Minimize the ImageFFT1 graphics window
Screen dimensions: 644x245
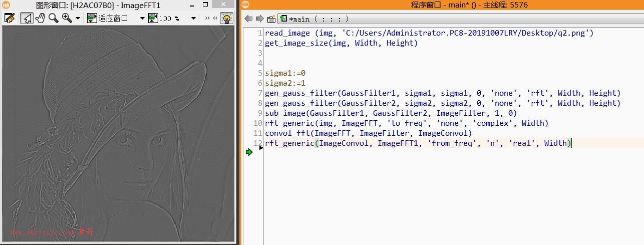193,5
